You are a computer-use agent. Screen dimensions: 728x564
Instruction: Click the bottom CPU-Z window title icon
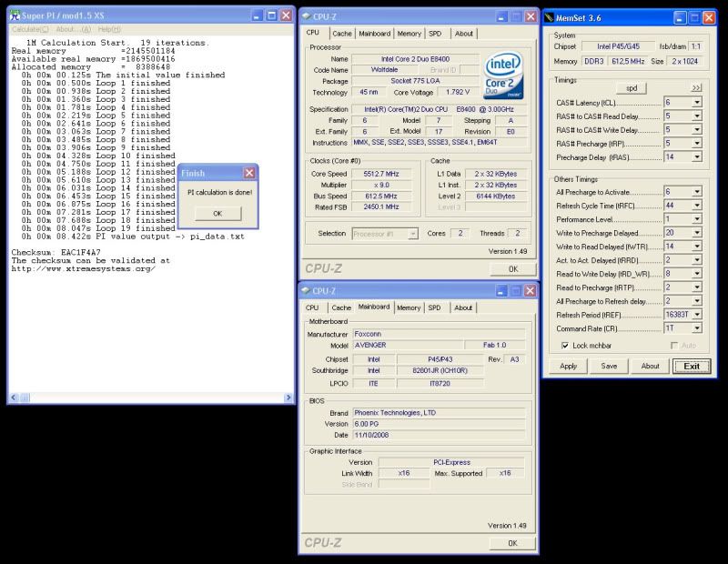coord(306,290)
